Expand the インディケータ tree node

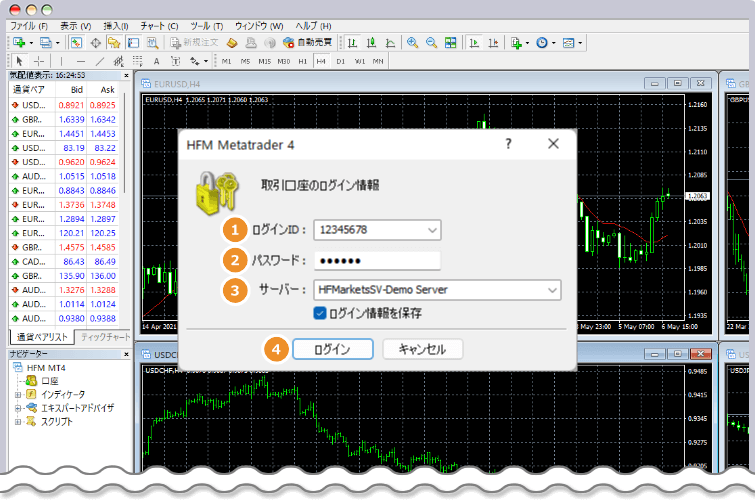18,394
